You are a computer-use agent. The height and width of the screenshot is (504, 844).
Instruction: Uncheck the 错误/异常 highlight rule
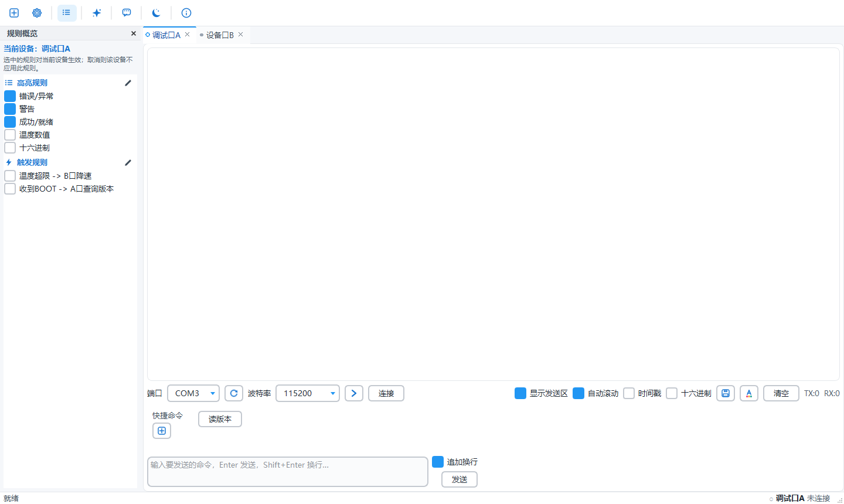[10, 96]
